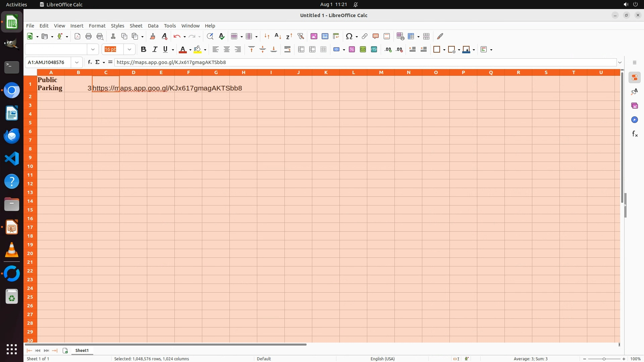
Task: Click column header D
Action: pos(133,72)
